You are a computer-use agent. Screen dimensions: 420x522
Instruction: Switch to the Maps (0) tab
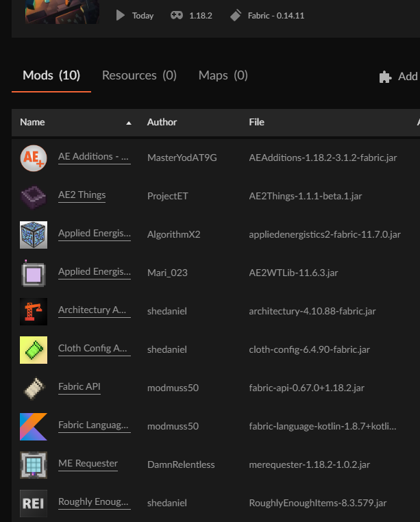(x=223, y=75)
